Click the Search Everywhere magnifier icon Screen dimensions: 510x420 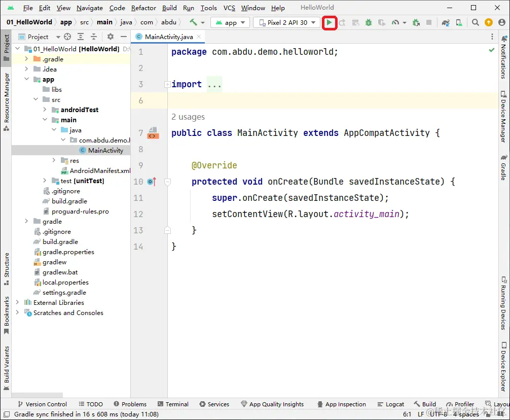(x=475, y=22)
